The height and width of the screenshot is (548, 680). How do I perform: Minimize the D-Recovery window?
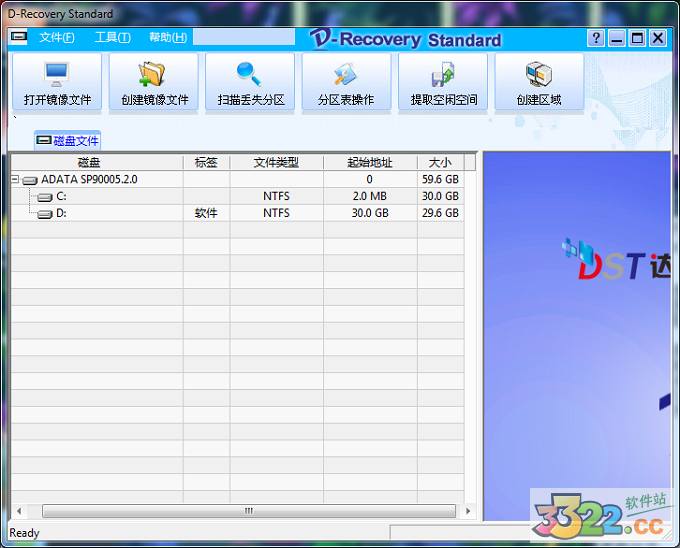click(x=617, y=38)
